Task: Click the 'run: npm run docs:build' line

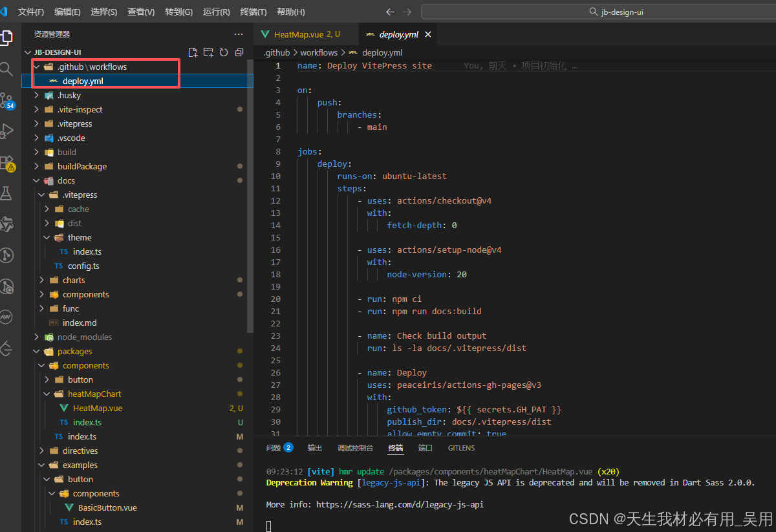Action: (424, 311)
